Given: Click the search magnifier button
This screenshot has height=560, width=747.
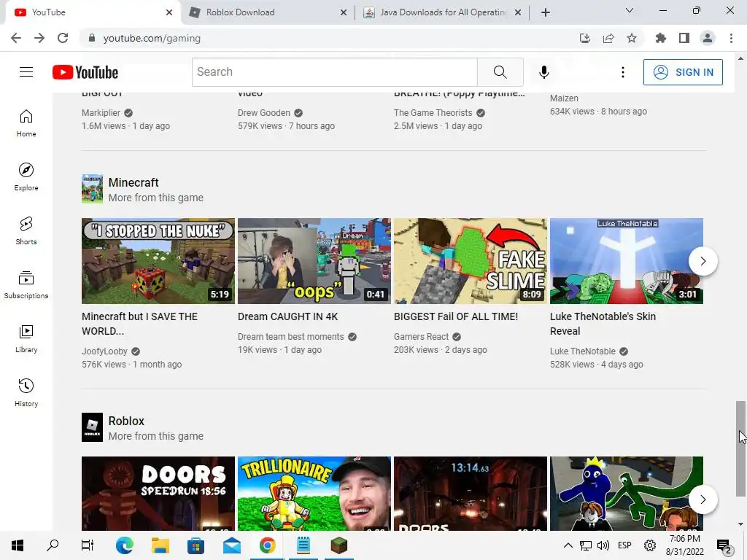Looking at the screenshot, I should [x=500, y=72].
